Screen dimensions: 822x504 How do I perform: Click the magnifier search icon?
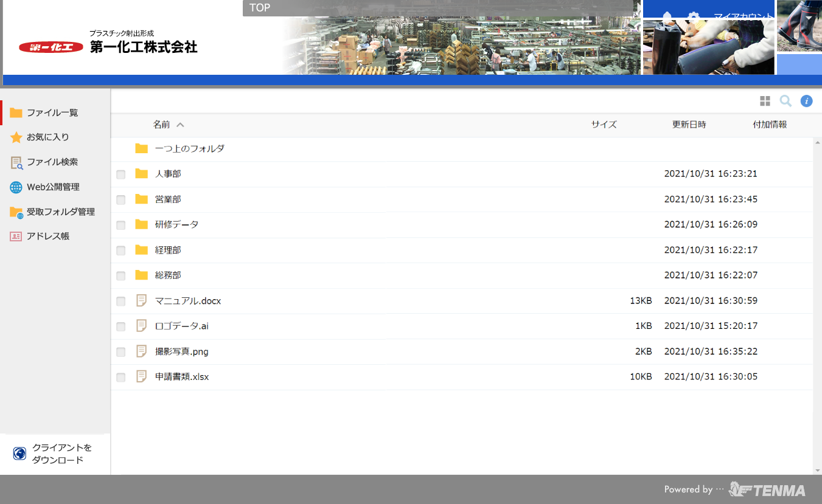pos(785,101)
